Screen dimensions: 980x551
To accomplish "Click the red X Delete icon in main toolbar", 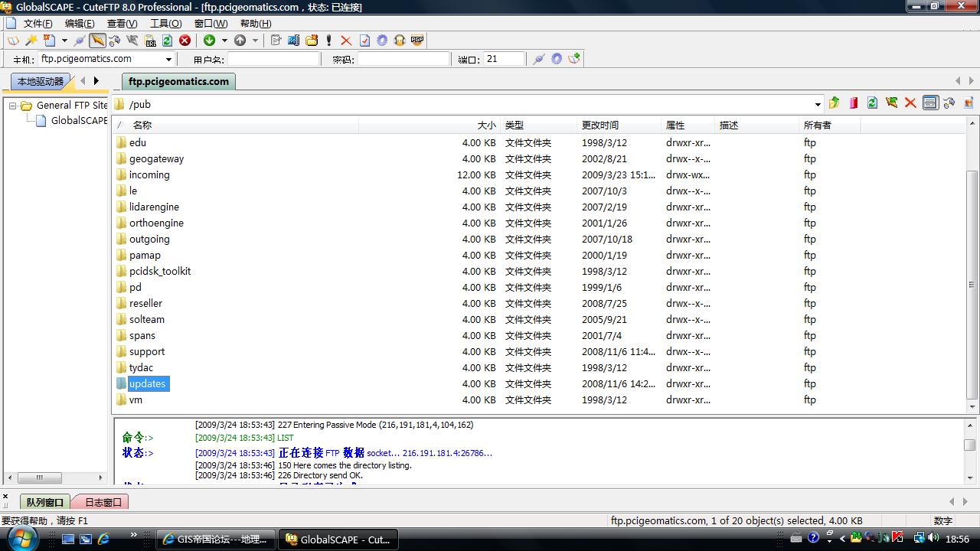I will (346, 41).
